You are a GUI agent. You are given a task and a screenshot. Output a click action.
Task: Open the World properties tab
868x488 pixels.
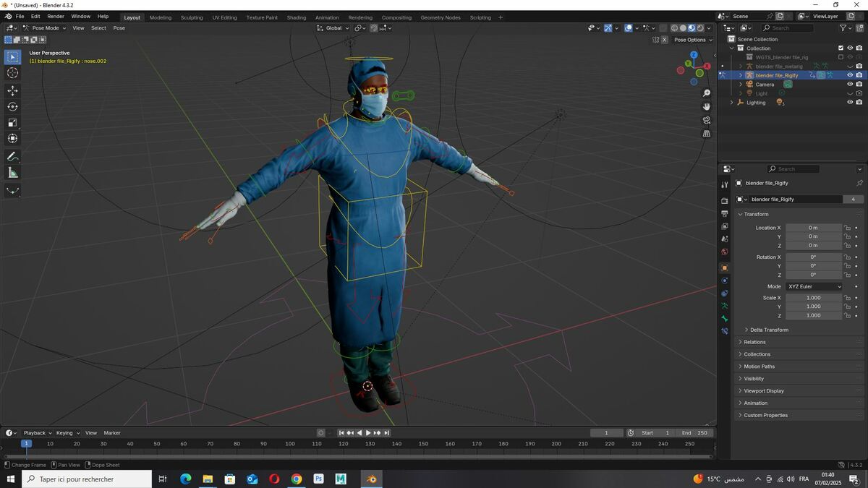click(725, 252)
